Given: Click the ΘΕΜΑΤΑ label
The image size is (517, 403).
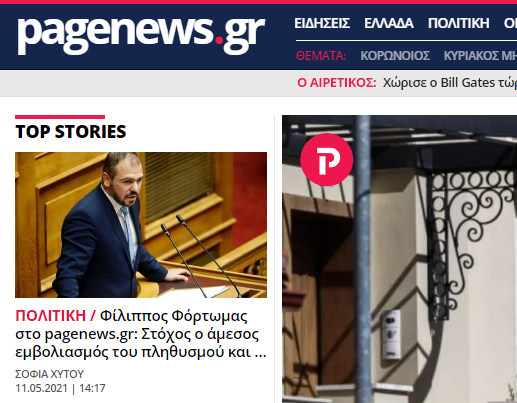Looking at the screenshot, I should tap(321, 56).
